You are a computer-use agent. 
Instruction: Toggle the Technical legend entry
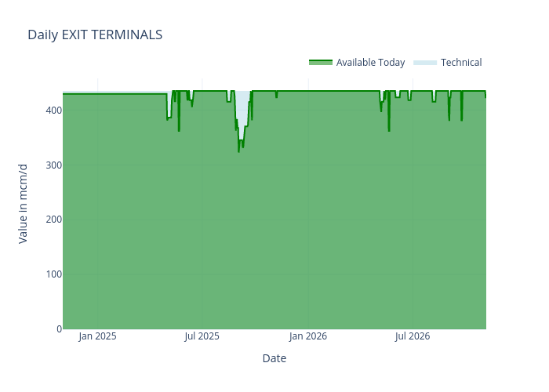(460, 63)
